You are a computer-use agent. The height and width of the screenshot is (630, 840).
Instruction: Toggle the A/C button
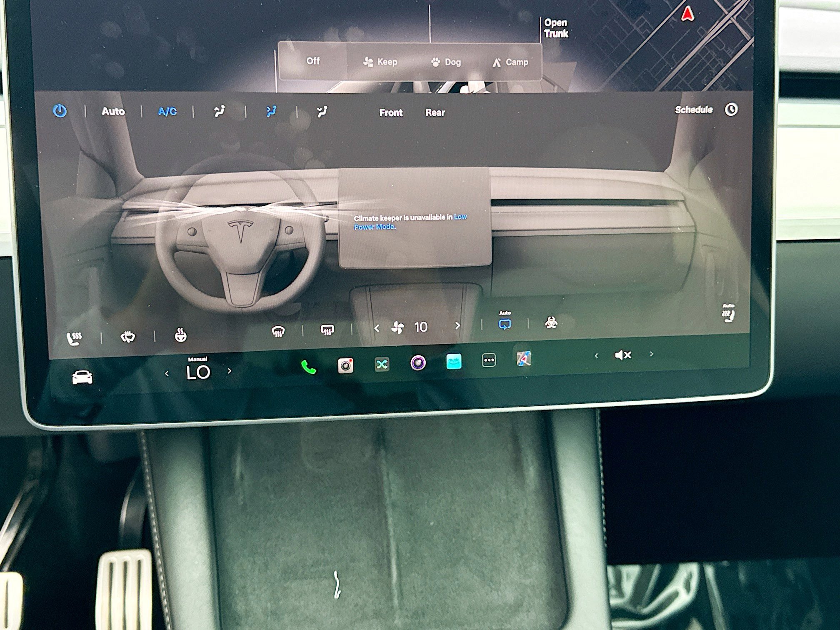[167, 112]
